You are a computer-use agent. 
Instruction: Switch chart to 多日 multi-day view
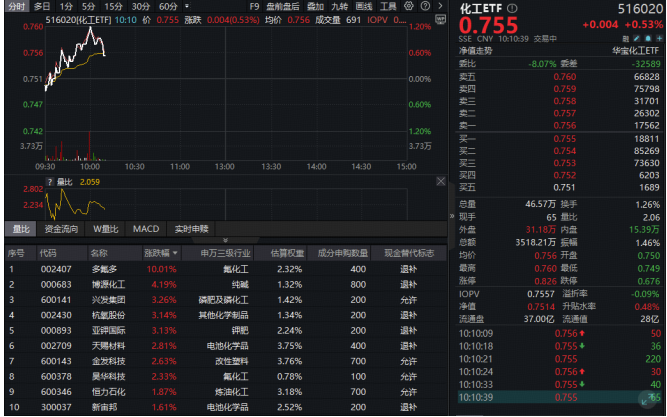coord(41,6)
